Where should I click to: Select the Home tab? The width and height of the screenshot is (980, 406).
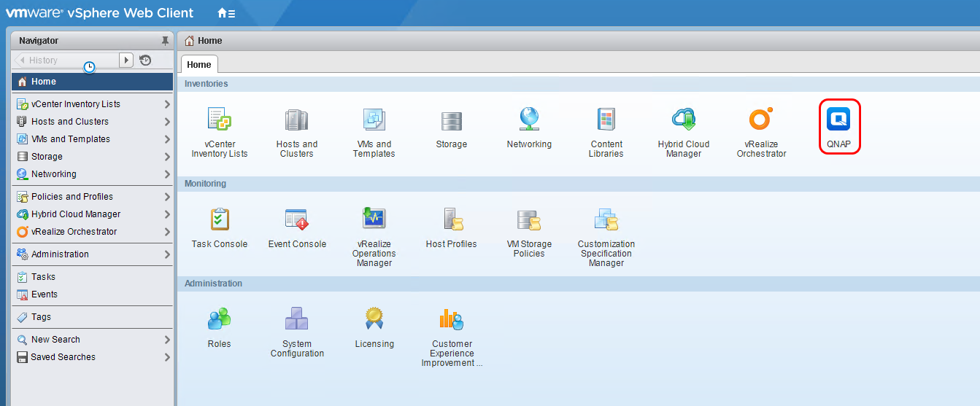click(x=199, y=64)
